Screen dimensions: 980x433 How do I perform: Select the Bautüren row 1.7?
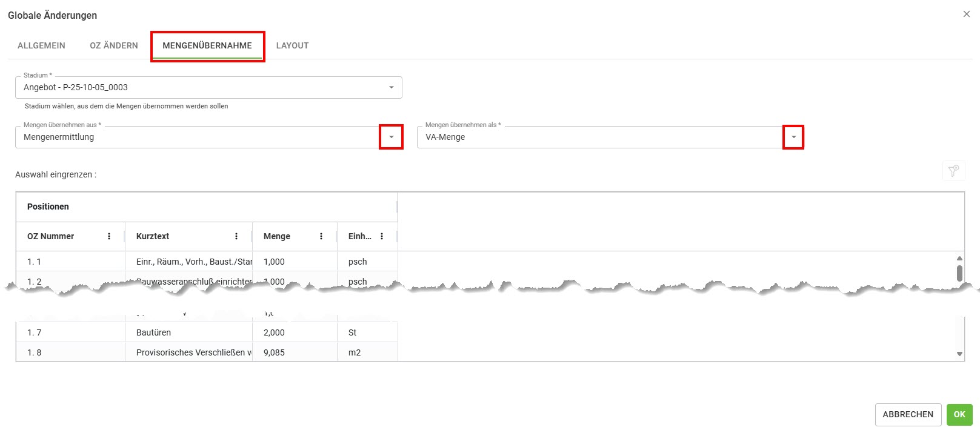click(153, 332)
